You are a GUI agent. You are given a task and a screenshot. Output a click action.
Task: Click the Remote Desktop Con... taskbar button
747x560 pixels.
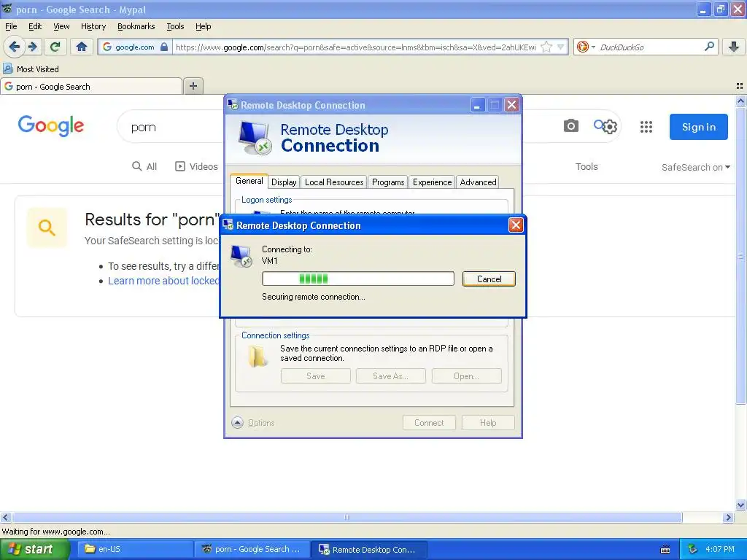(x=368, y=549)
